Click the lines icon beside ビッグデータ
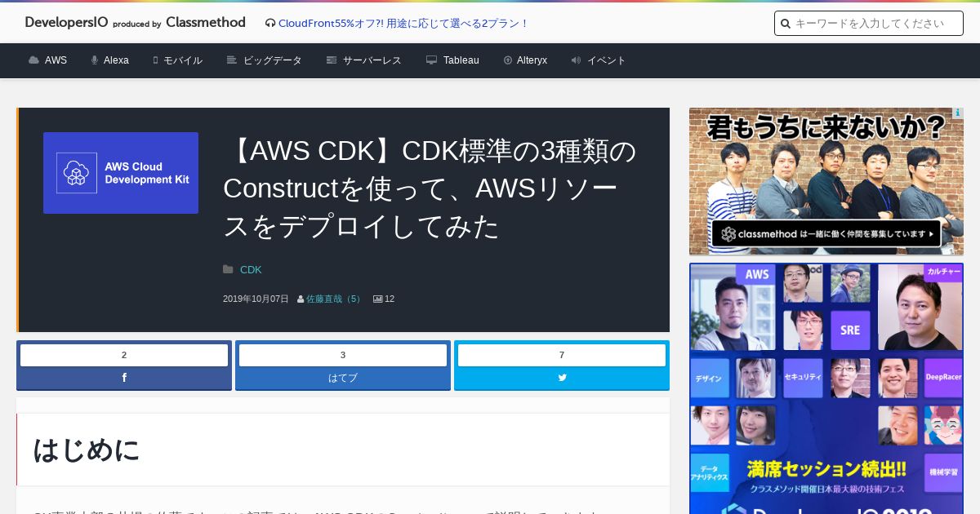Viewport: 980px width, 514px height. [232, 60]
